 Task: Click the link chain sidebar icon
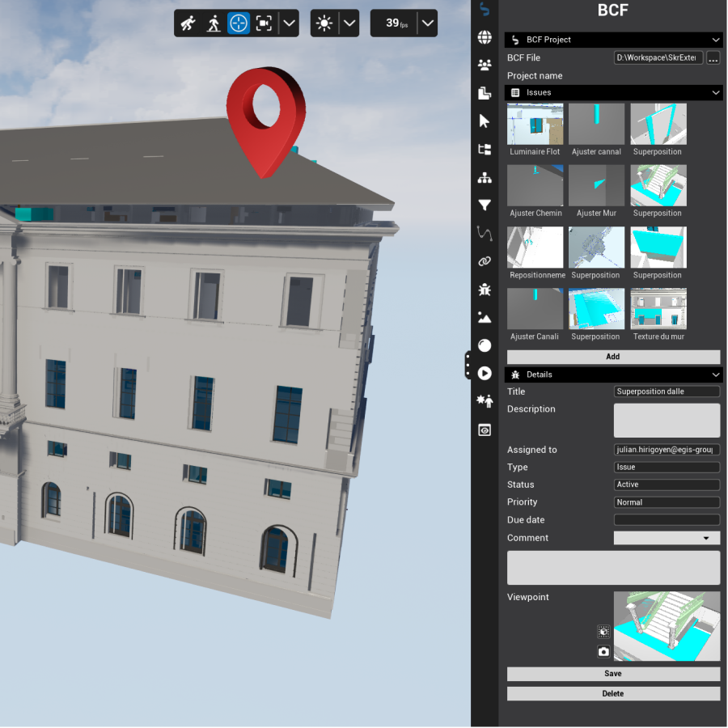coord(485,261)
